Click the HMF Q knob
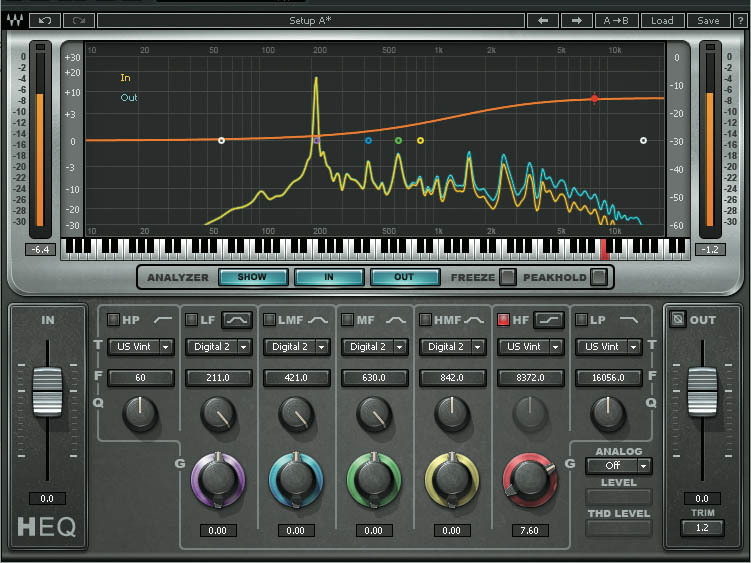751x563 pixels. pyautogui.click(x=452, y=414)
